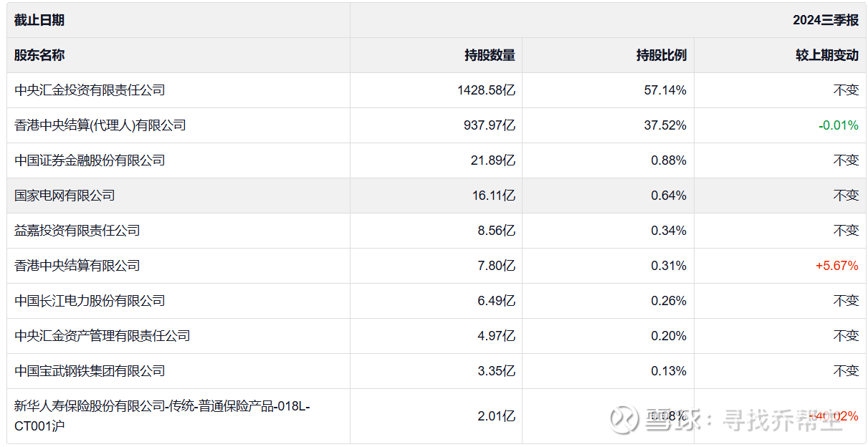Image resolution: width=868 pixels, height=447 pixels.
Task: Open shareholder 中央汇金投资有限责任公司
Action: point(90,90)
